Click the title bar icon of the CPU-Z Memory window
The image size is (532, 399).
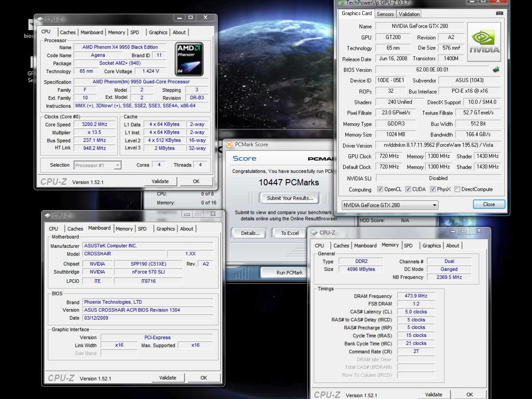click(x=314, y=232)
